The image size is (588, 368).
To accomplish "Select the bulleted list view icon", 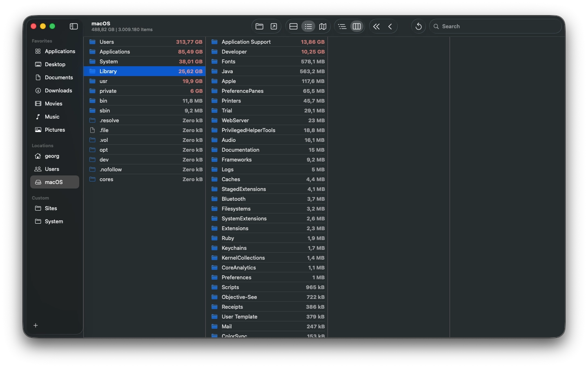I will [x=308, y=26].
